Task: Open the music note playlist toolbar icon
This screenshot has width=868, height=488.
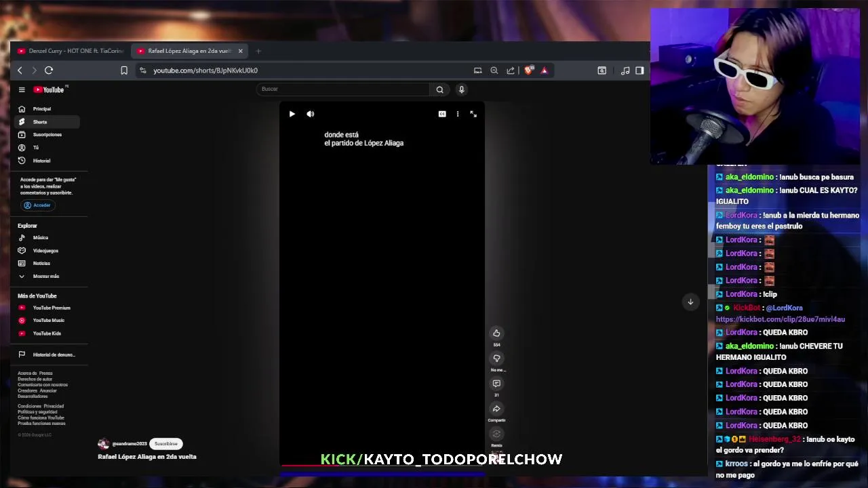Action: 625,70
